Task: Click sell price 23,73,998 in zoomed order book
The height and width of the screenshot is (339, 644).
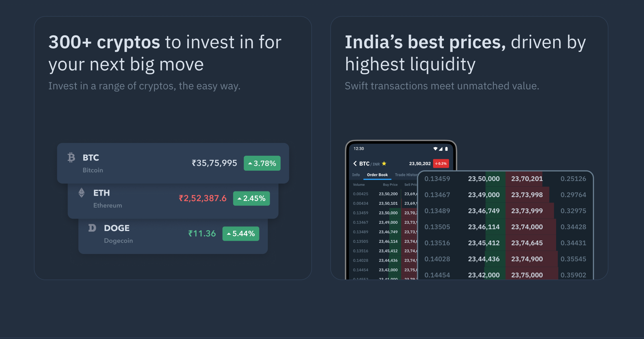Action: coord(527,195)
